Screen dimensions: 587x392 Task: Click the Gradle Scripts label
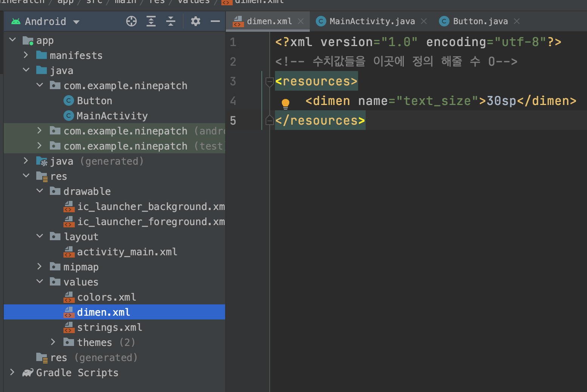coord(77,373)
